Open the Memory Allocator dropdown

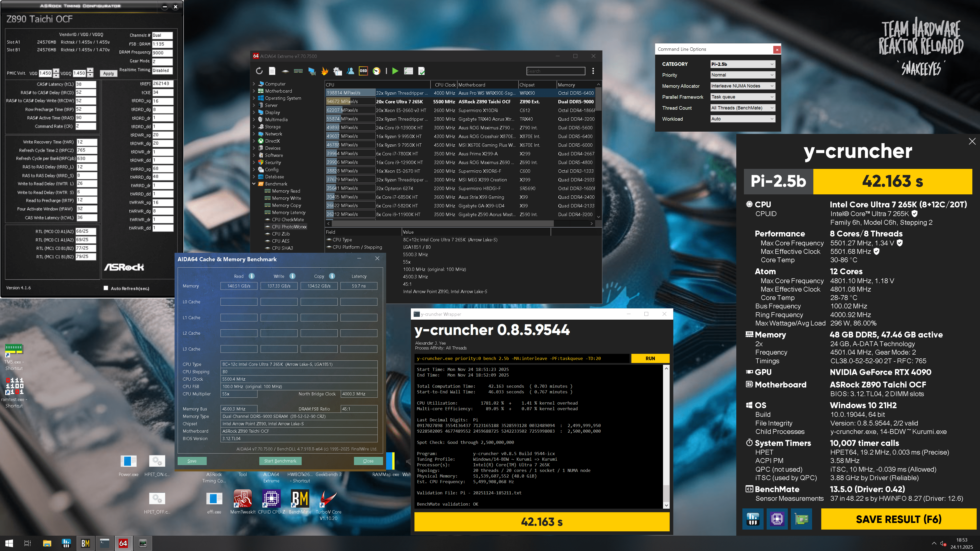[742, 86]
